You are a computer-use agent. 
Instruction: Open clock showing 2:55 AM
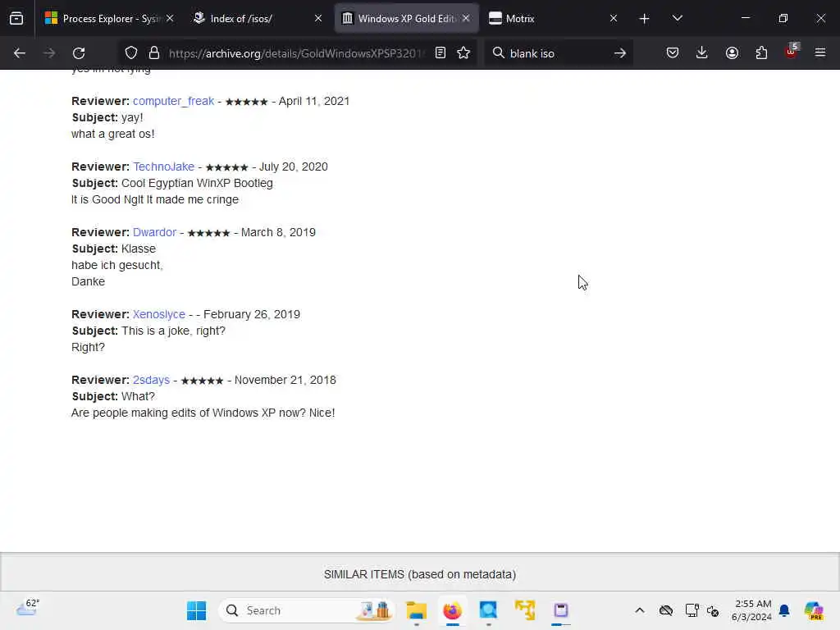click(752, 610)
